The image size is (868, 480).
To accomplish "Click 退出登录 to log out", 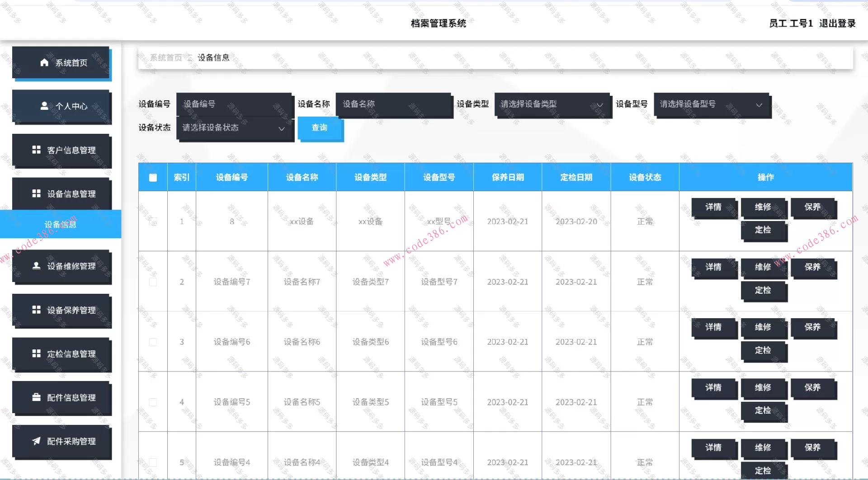I will click(x=839, y=24).
